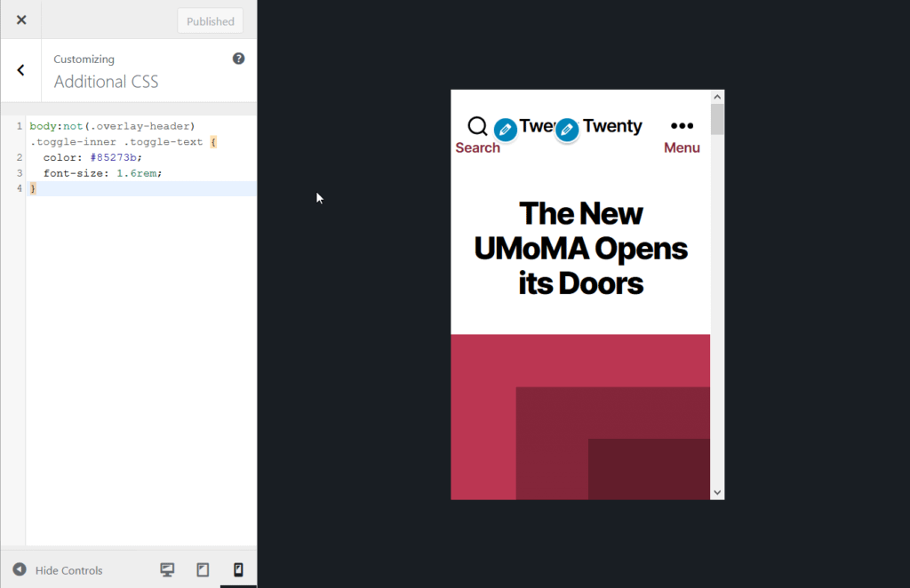Image resolution: width=910 pixels, height=588 pixels.
Task: Switch preview to desktop with the monitor icon
Action: [x=167, y=569]
